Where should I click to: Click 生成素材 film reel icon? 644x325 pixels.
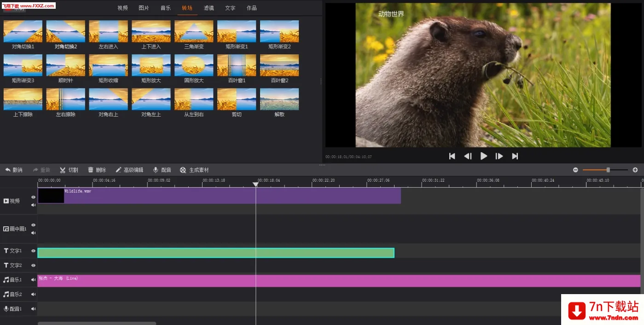point(183,170)
